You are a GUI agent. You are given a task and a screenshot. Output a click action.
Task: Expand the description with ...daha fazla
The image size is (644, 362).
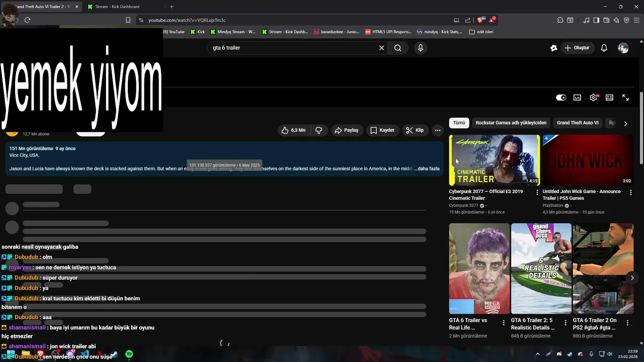(x=427, y=168)
